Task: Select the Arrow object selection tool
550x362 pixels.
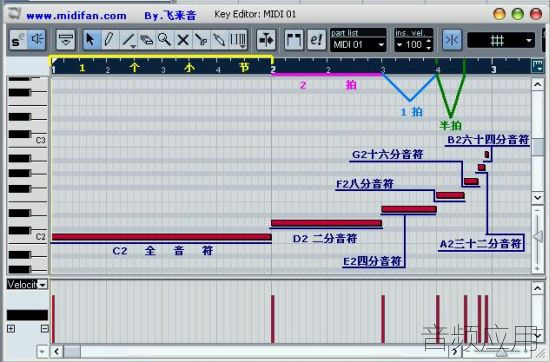Action: [x=90, y=40]
